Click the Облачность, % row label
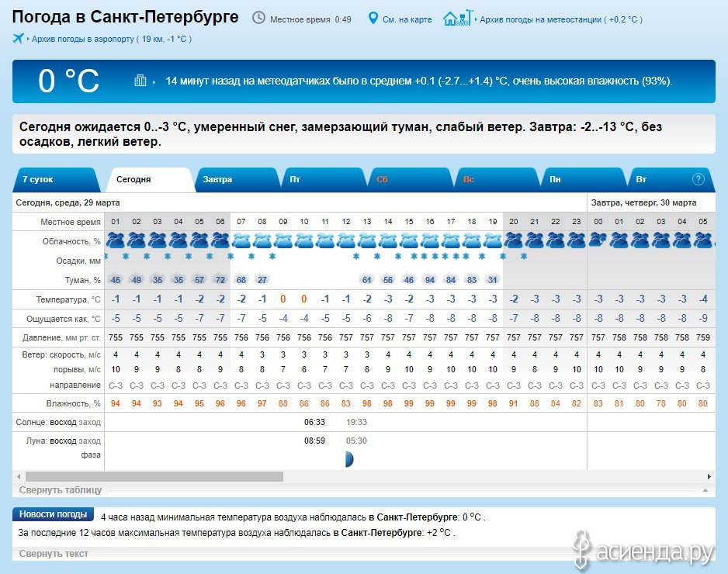Viewport: 728px width, 574px height. tap(71, 241)
